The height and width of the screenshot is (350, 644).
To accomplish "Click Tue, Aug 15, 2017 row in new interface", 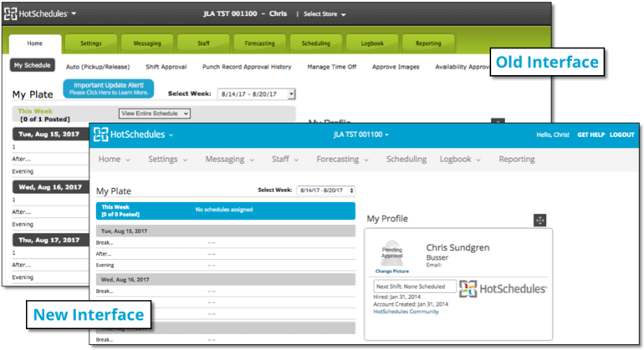I will pyautogui.click(x=226, y=231).
